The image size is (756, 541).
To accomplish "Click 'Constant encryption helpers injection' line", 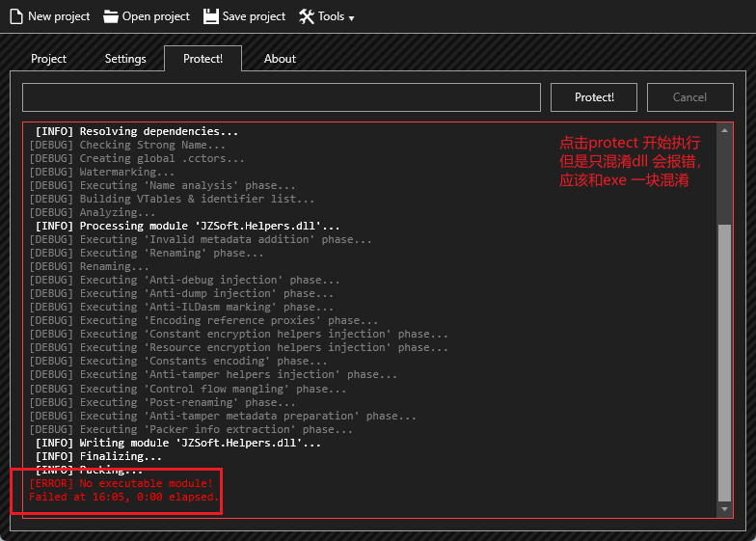I will [x=239, y=334].
